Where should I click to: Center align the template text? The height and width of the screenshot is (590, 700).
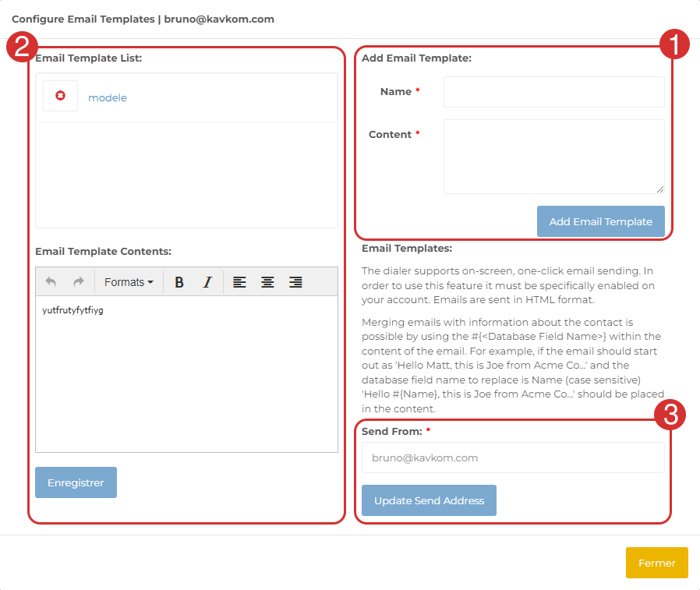click(267, 282)
